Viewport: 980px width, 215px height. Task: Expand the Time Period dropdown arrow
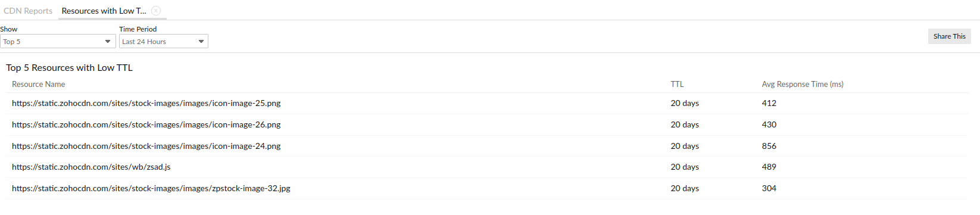coord(201,42)
